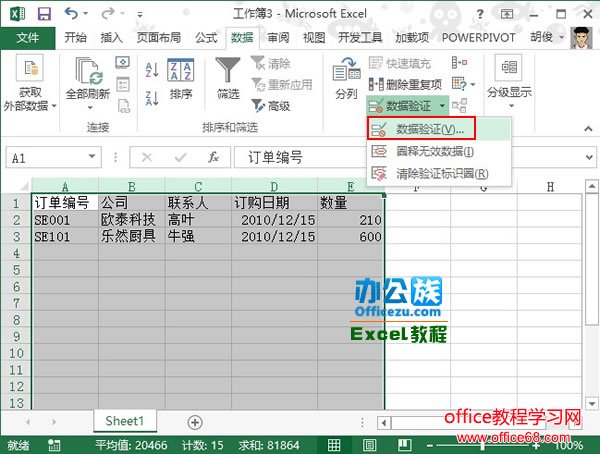Remove Duplicates from the selection
This screenshot has height=454, width=600.
point(405,84)
